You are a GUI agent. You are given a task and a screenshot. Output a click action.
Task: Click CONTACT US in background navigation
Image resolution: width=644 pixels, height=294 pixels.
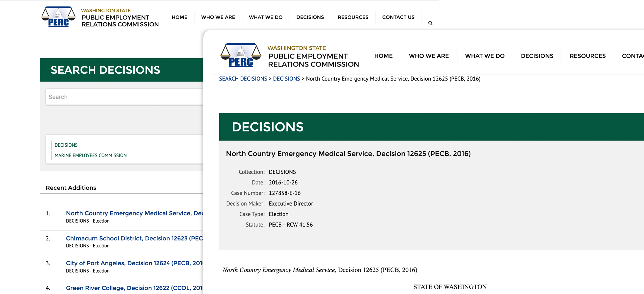point(398,17)
